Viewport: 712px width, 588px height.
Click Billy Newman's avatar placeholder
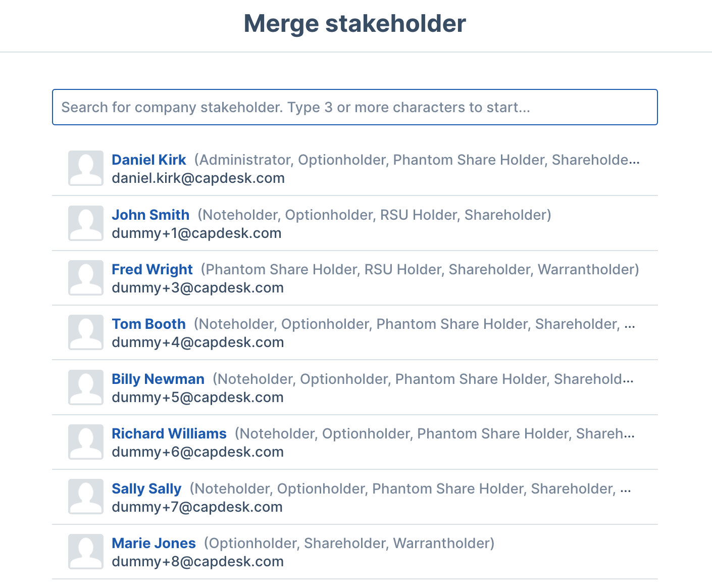point(86,387)
